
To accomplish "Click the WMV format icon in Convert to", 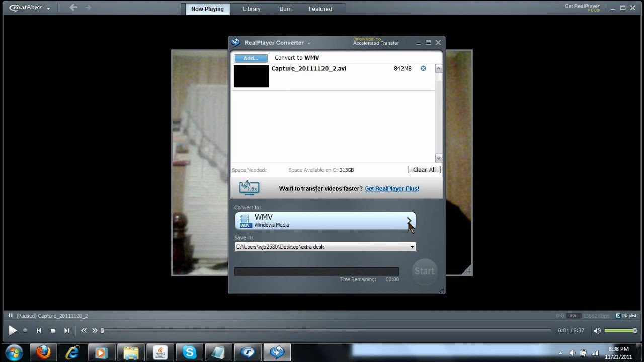I will [x=246, y=221].
